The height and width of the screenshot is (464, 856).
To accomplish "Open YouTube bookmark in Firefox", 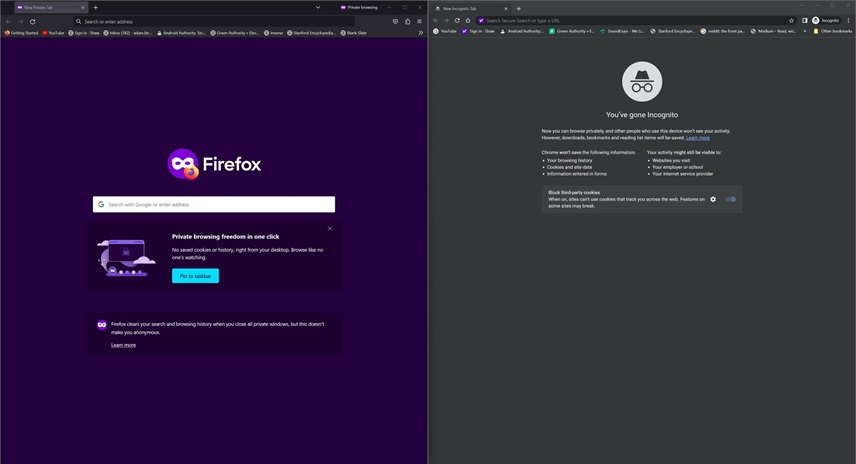I will [53, 33].
